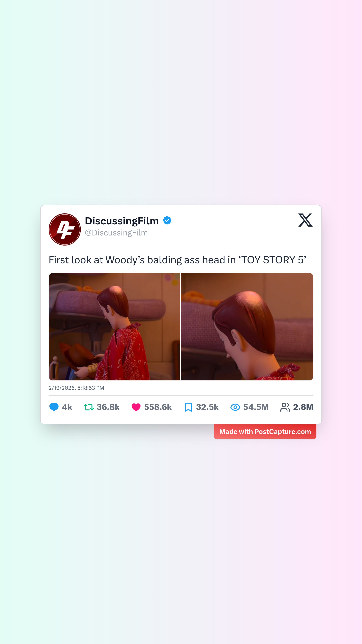This screenshot has height=644, width=362.
Task: Click the blue reply speech bubble icon
Action: pyautogui.click(x=54, y=407)
